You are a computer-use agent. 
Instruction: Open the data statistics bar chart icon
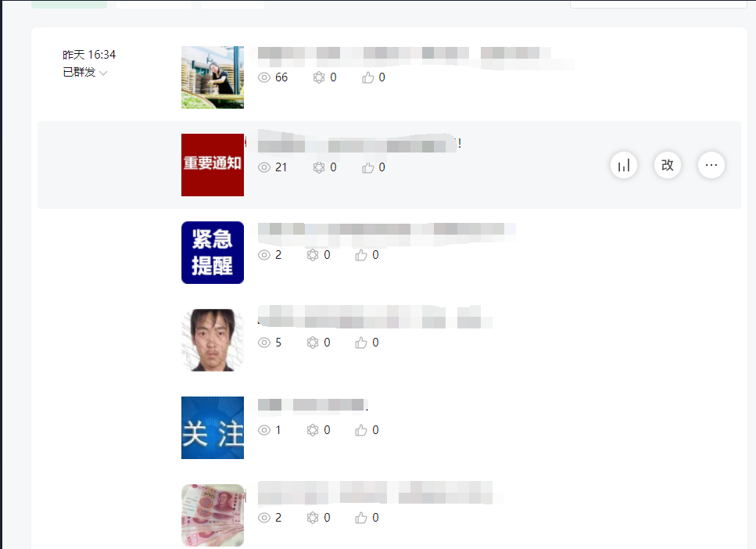[x=624, y=166]
